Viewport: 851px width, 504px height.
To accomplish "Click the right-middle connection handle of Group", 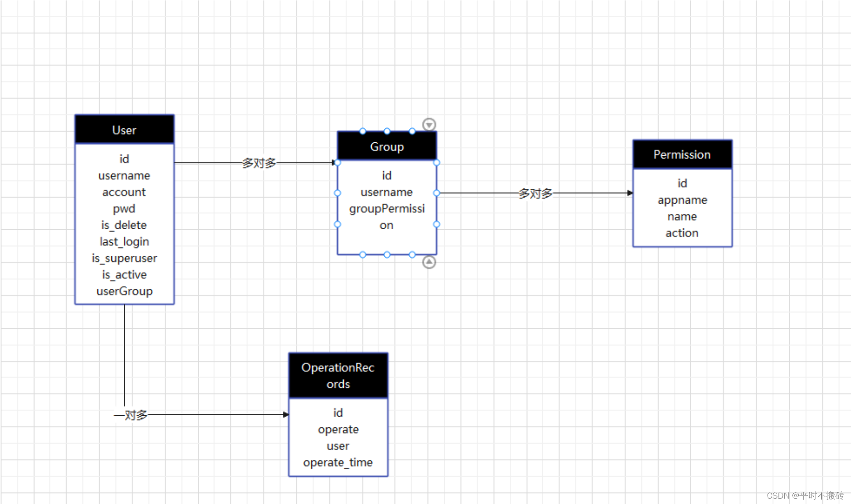I will point(436,193).
